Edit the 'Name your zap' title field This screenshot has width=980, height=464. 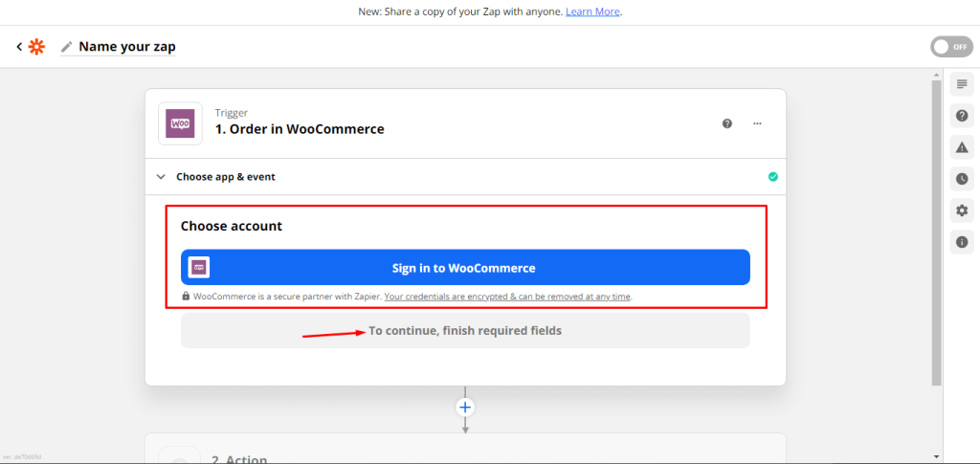pyautogui.click(x=127, y=47)
